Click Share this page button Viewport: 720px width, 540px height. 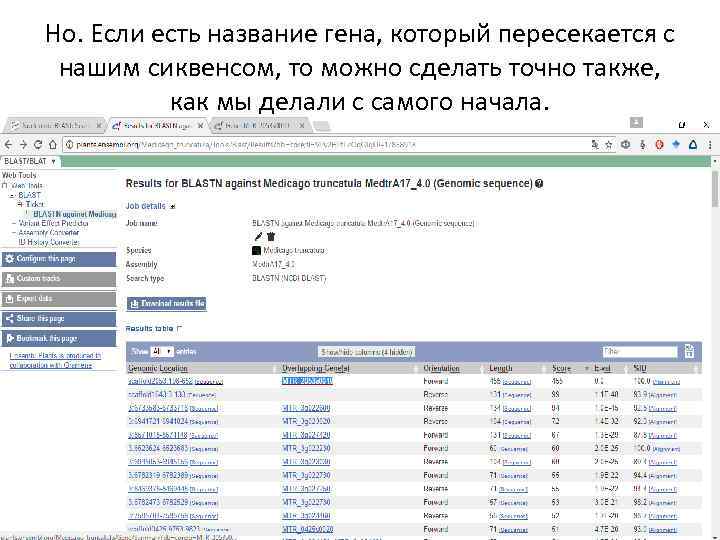[x=59, y=318]
